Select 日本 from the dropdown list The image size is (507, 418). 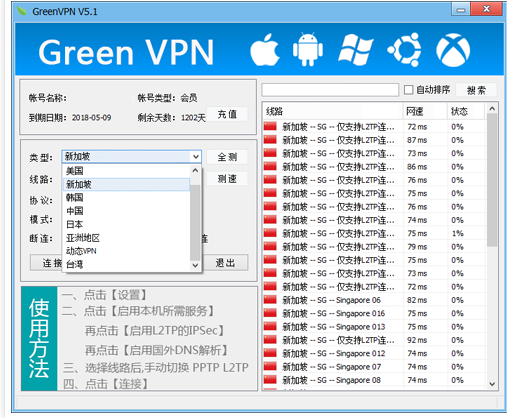(127, 224)
